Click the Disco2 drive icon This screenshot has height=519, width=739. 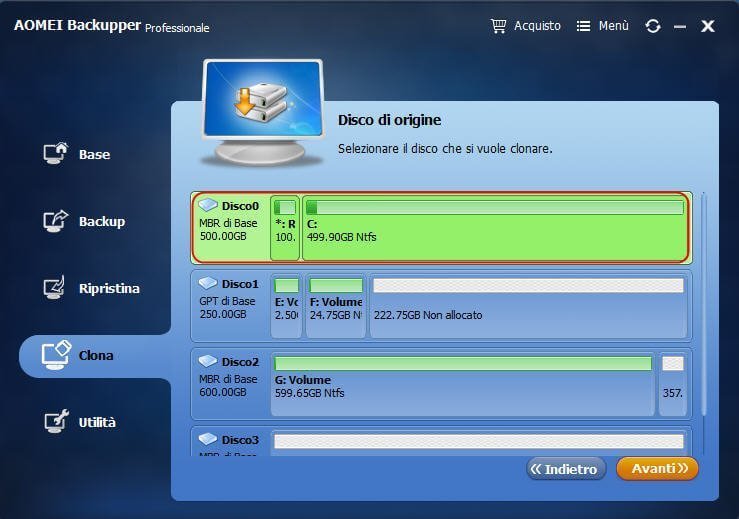pos(208,361)
